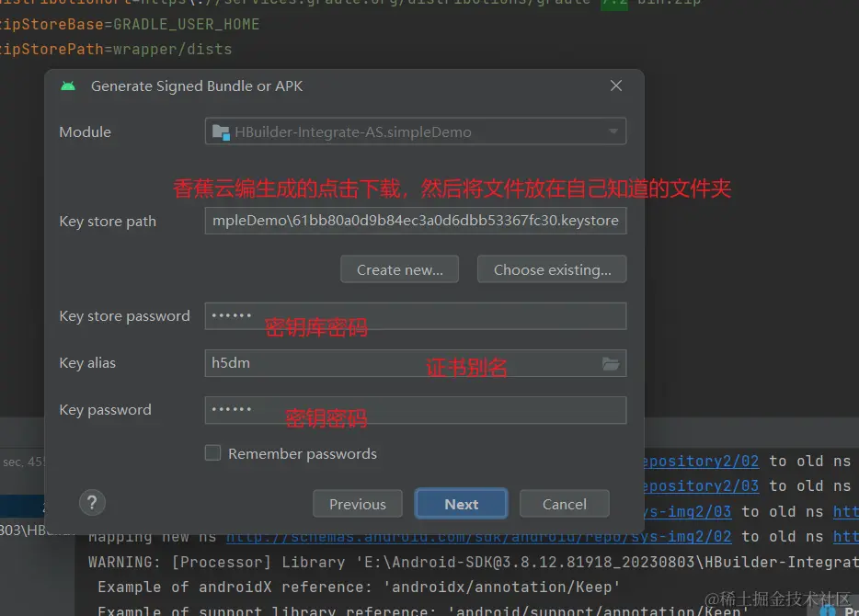Proceed with the Next button
Screen dimensions: 859x616
tap(461, 504)
